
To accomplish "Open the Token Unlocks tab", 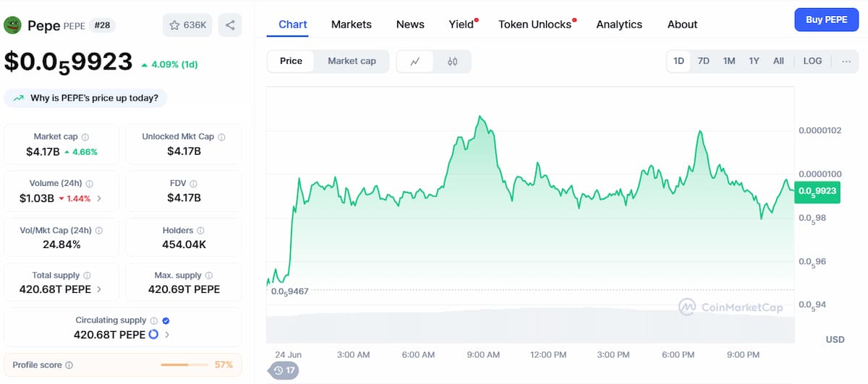I will click(535, 24).
